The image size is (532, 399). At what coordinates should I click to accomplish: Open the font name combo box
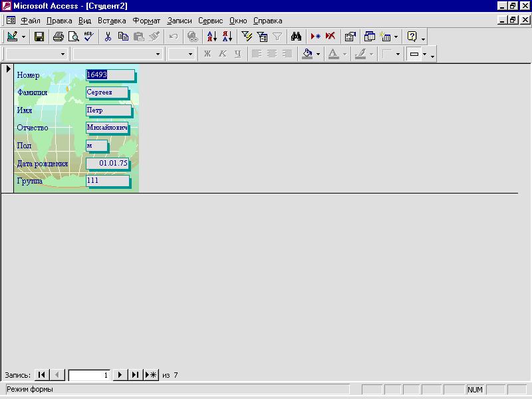[117, 54]
